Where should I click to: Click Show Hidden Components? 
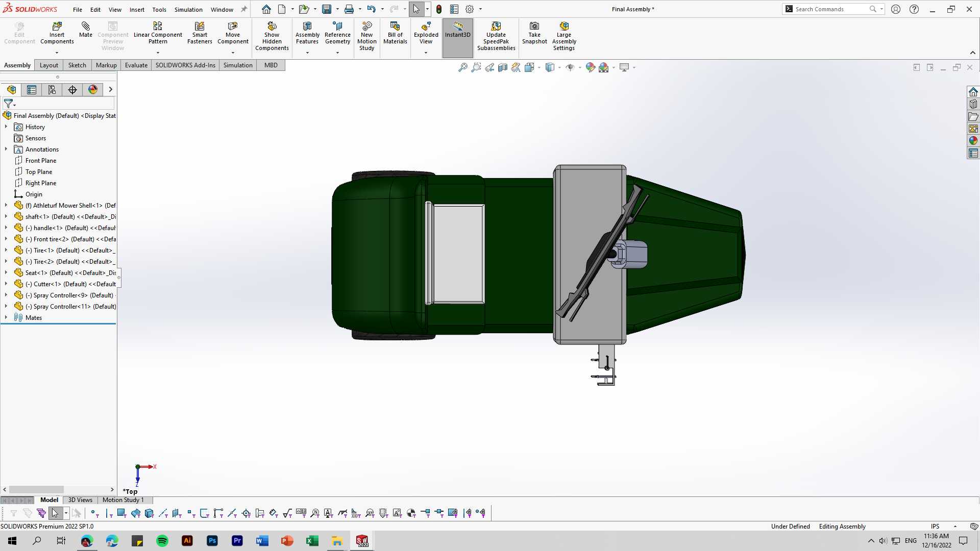272,36
